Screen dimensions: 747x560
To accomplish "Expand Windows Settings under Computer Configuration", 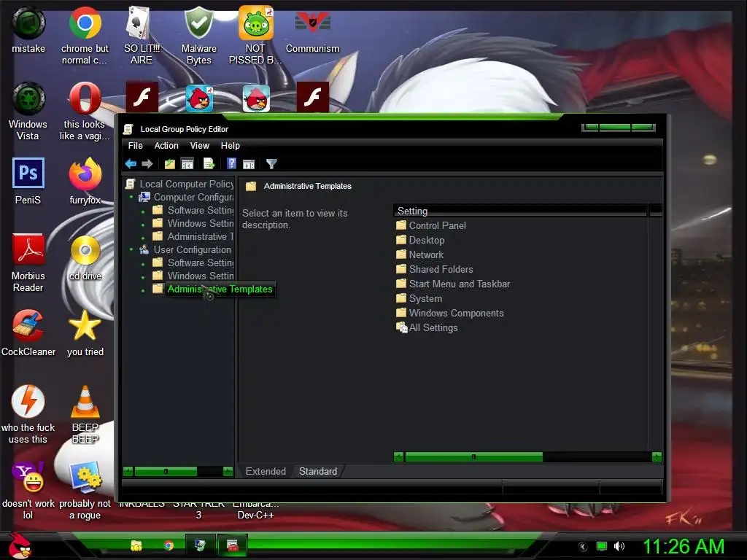I will (x=143, y=224).
